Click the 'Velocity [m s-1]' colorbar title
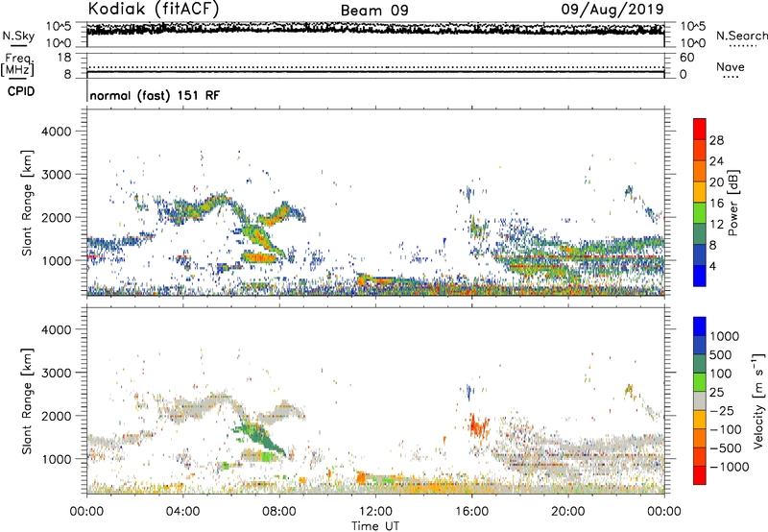This screenshot has height=532, width=768. (758, 400)
